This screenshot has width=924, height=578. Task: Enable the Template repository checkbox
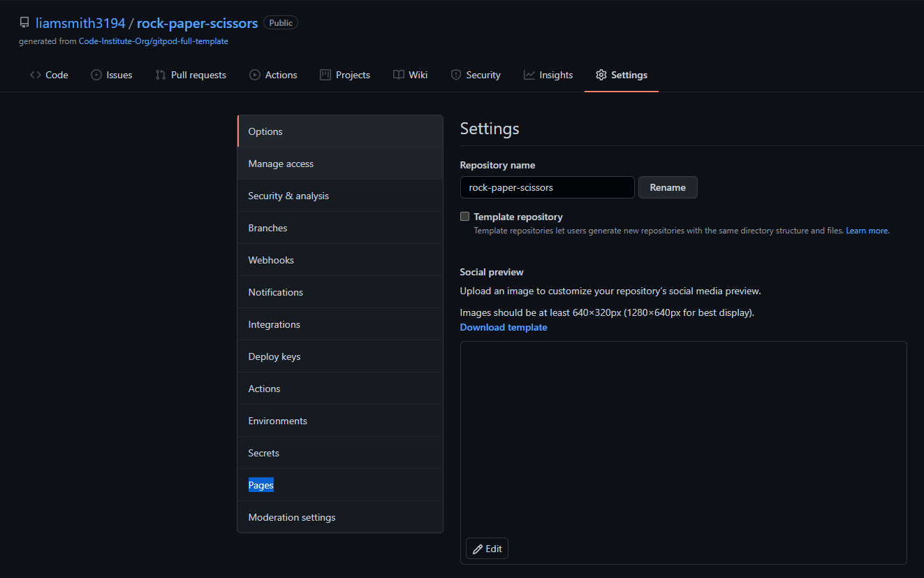point(464,217)
